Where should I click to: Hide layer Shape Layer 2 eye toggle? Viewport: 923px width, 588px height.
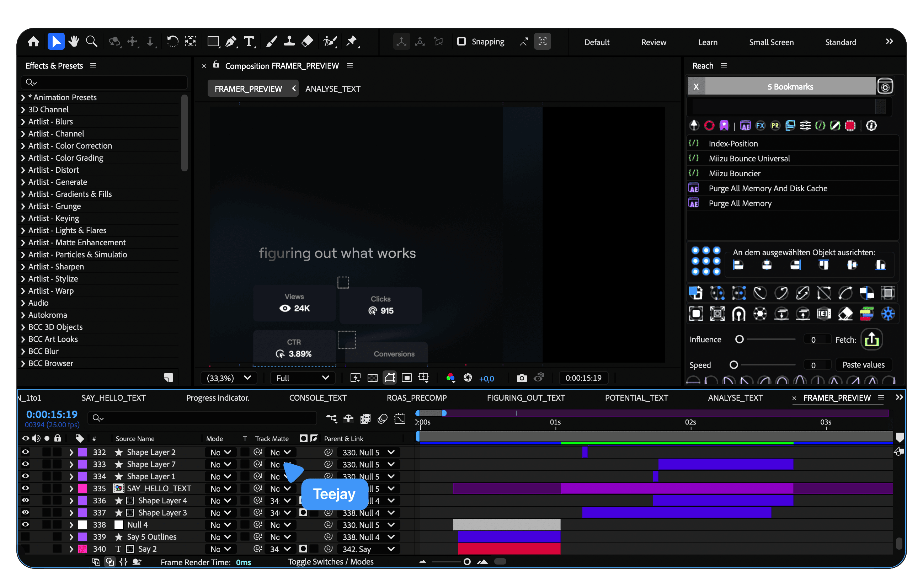[x=25, y=452]
